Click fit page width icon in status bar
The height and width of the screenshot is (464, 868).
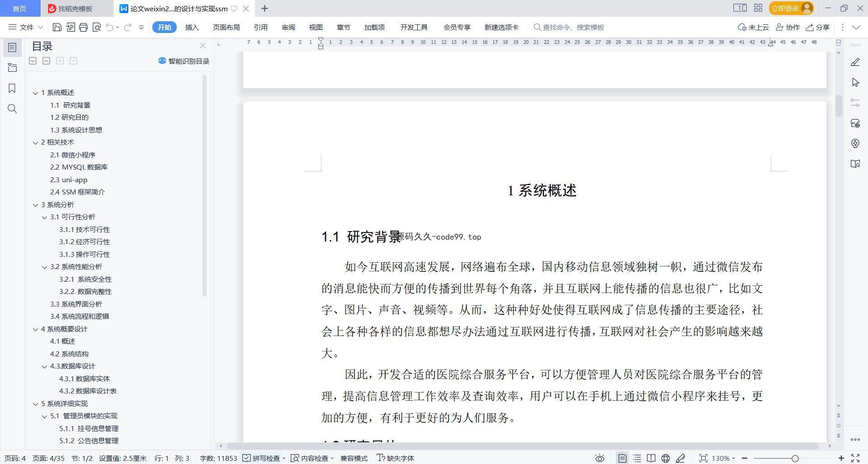pos(703,458)
